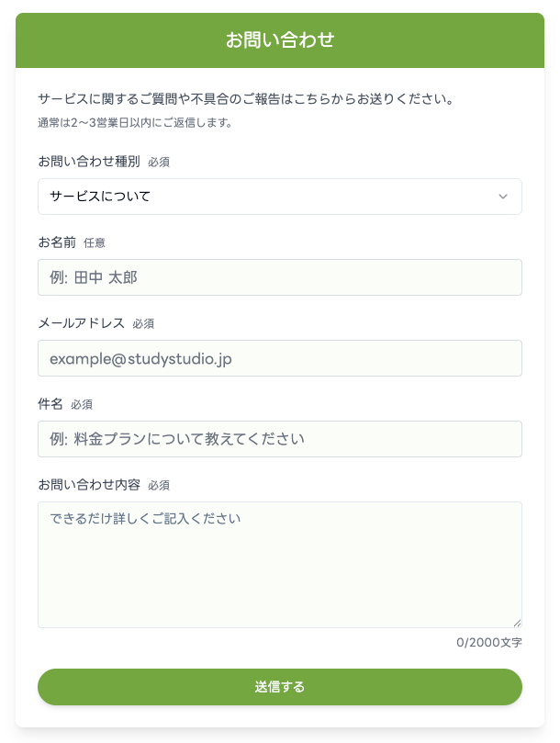
Task: Click the 0/2000文字 character counter
Action: pyautogui.click(x=488, y=643)
